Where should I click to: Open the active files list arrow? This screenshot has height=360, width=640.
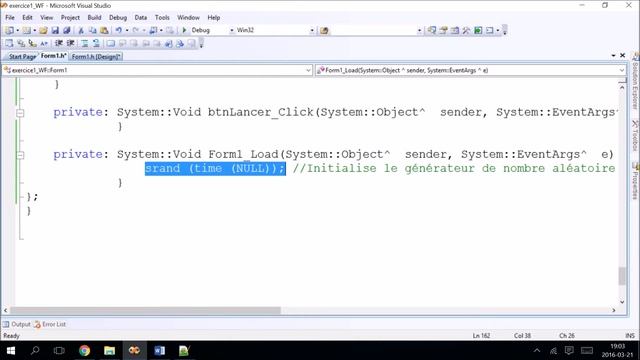[x=613, y=56]
